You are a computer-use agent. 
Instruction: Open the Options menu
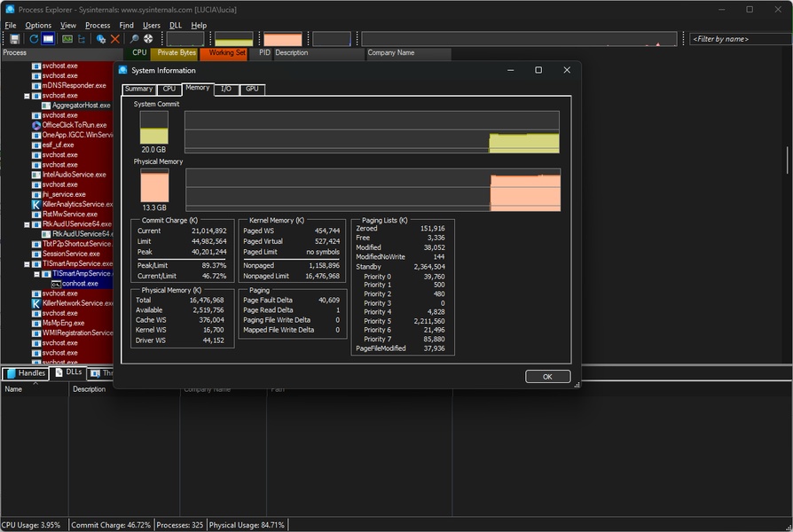(38, 26)
